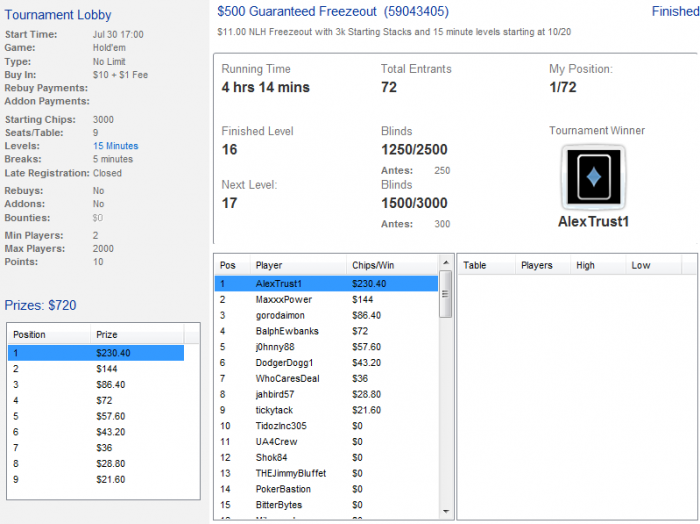Screen dimensions: 700x524
Task: Select gorodaimon in player list
Action: click(x=326, y=315)
